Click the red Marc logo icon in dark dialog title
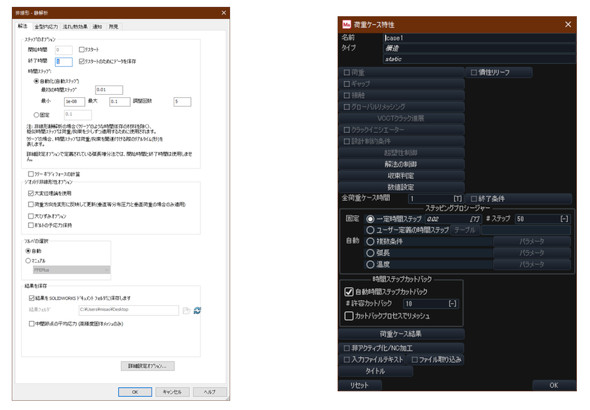The height and width of the screenshot is (410, 590). click(x=347, y=24)
